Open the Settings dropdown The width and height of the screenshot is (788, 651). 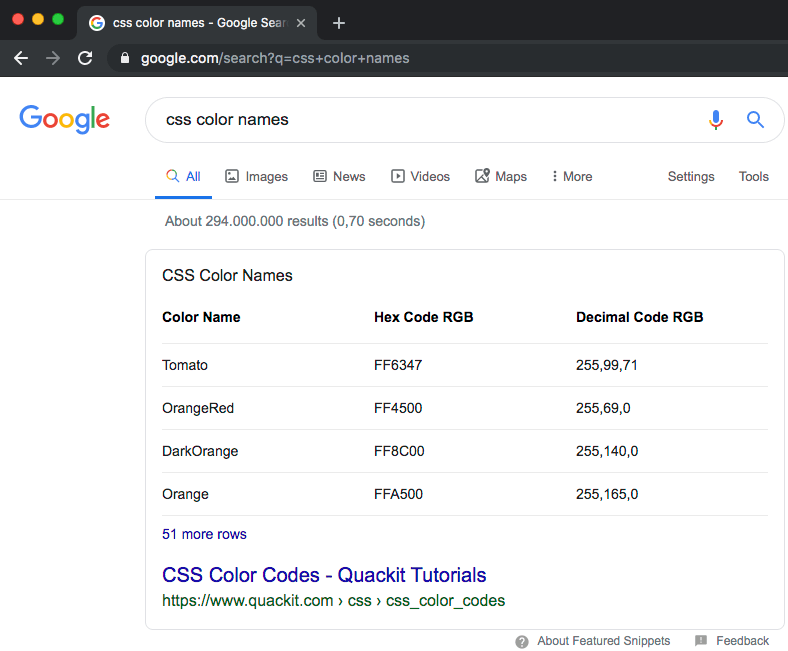tap(691, 176)
